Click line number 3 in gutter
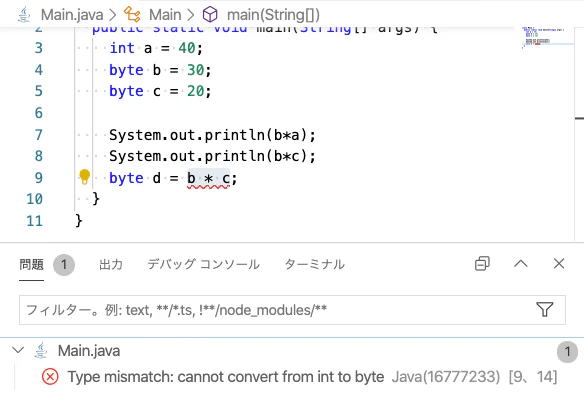This screenshot has width=584, height=405. pos(39,48)
